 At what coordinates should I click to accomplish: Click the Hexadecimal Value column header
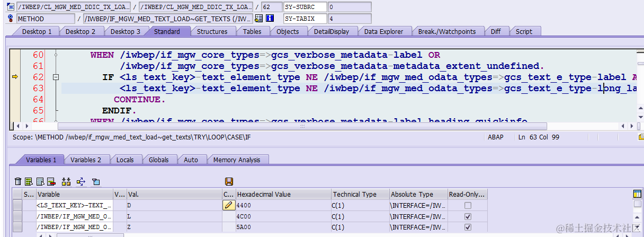click(x=283, y=194)
